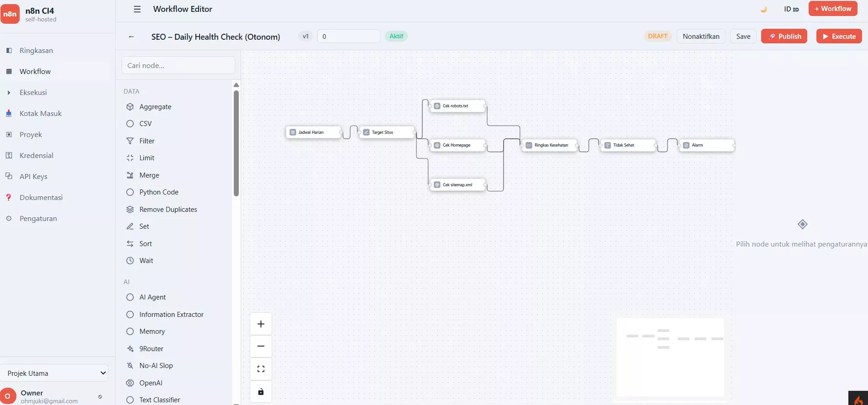
Task: Deactivate workflow with Nonaktifkan button
Action: pyautogui.click(x=701, y=36)
